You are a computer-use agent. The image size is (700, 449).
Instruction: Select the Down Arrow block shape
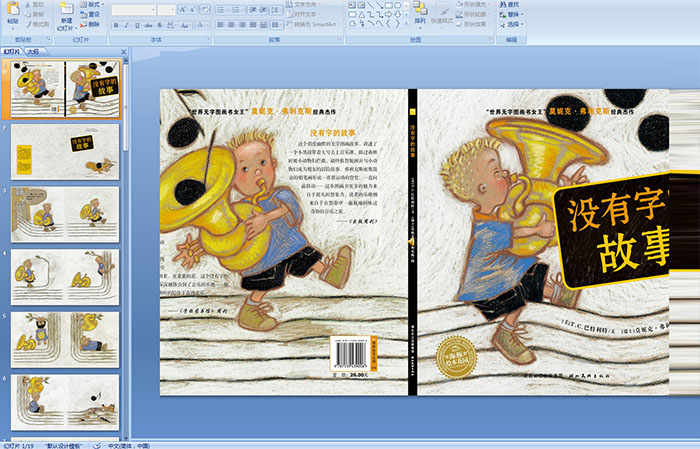pos(397,14)
